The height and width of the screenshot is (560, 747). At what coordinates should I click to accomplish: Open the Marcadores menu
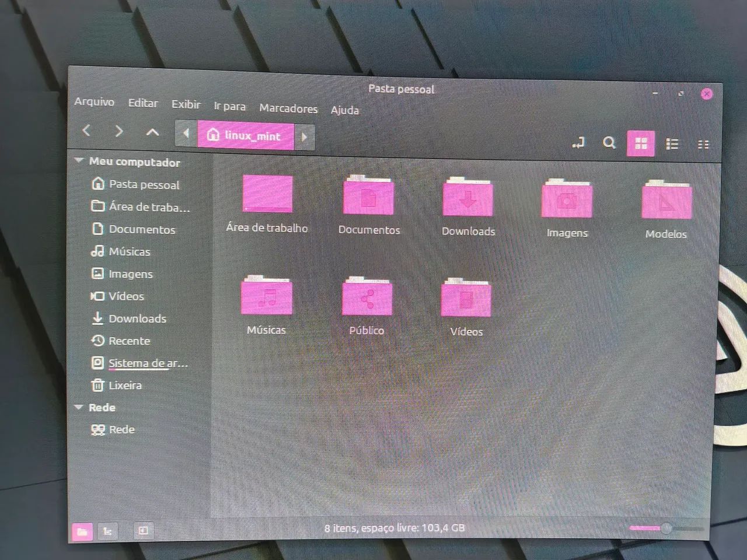(288, 108)
